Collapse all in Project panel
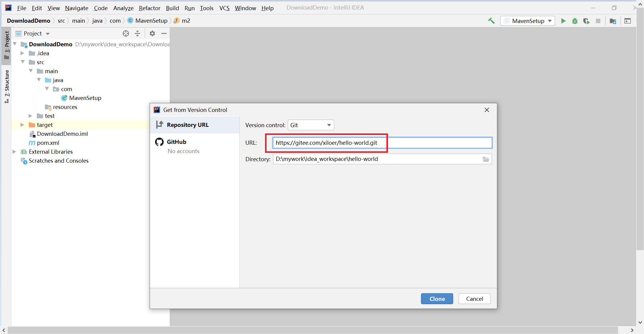The image size is (644, 334). click(137, 33)
